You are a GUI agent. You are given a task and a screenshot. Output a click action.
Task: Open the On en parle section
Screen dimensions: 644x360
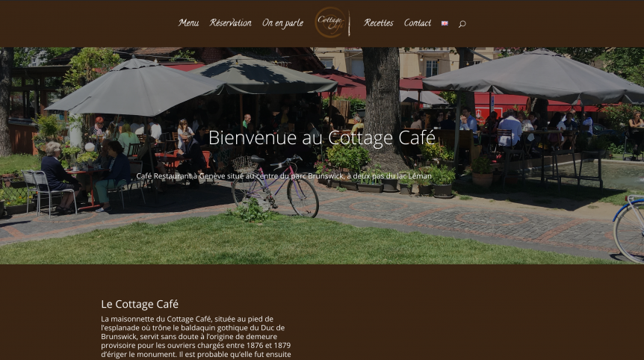282,24
